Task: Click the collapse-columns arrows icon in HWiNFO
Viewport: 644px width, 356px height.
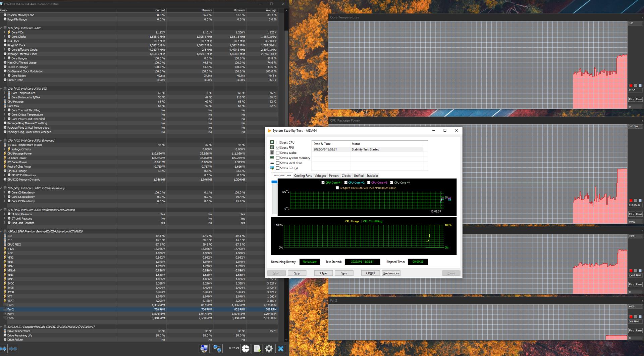Action: tap(13, 349)
